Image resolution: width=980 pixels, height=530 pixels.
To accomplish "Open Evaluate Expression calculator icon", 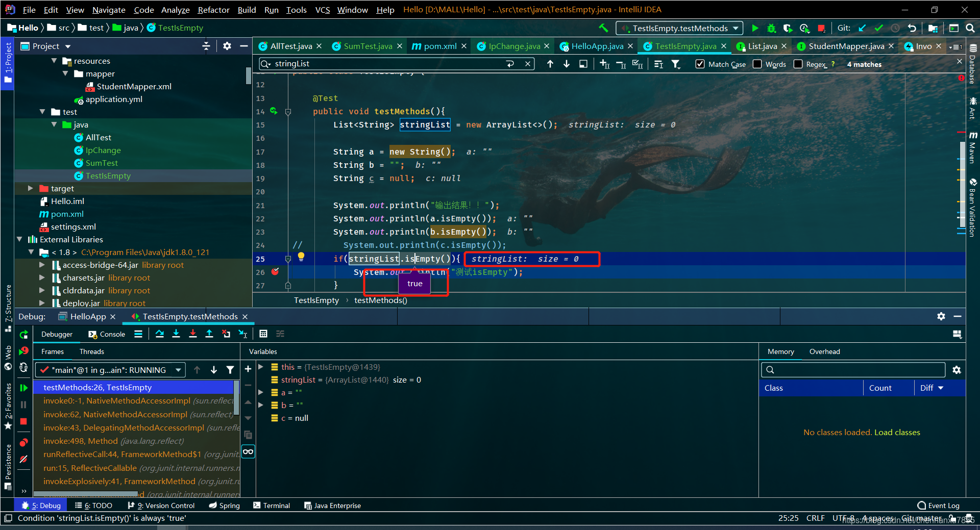I will click(x=263, y=334).
